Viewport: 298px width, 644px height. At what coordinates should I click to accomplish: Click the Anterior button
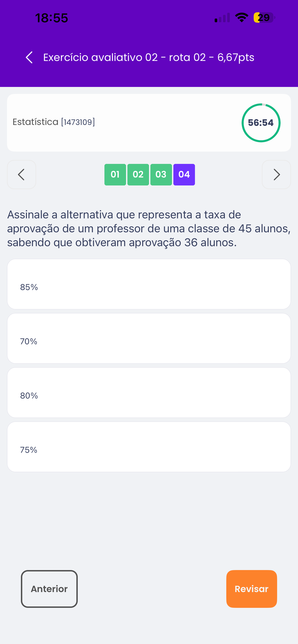(49, 589)
